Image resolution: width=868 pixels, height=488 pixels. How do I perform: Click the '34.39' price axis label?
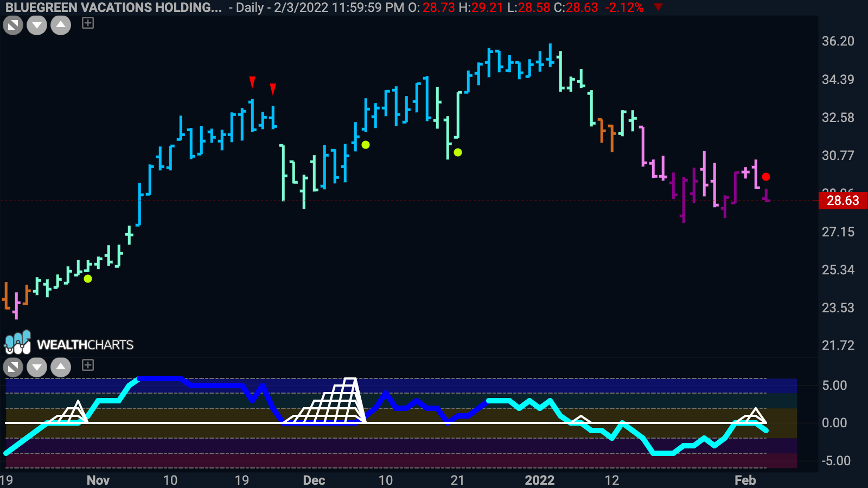click(838, 80)
